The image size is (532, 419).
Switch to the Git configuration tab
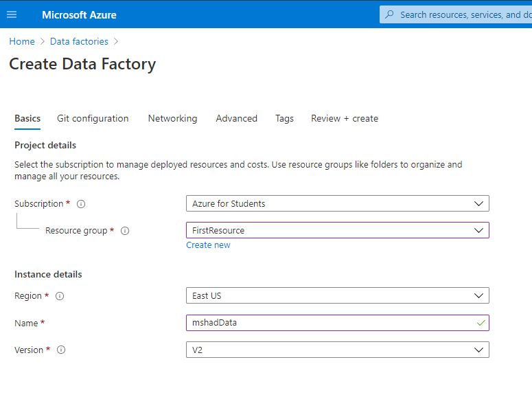[93, 118]
